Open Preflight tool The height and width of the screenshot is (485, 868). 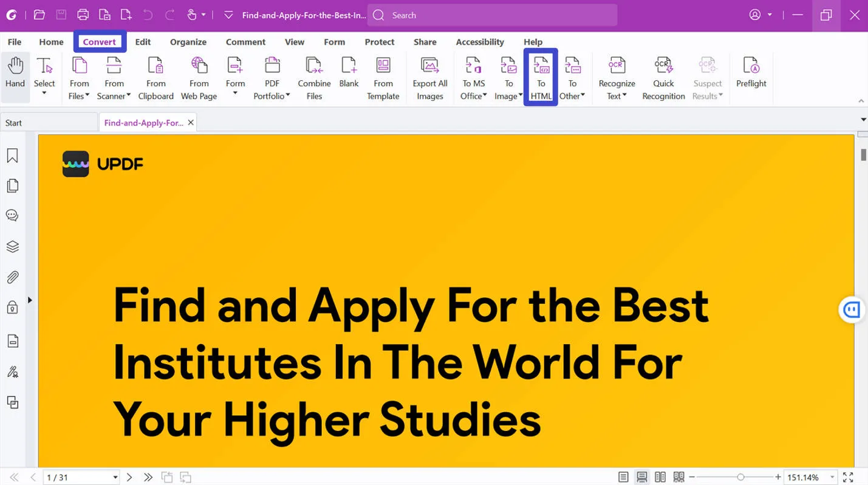(x=751, y=71)
